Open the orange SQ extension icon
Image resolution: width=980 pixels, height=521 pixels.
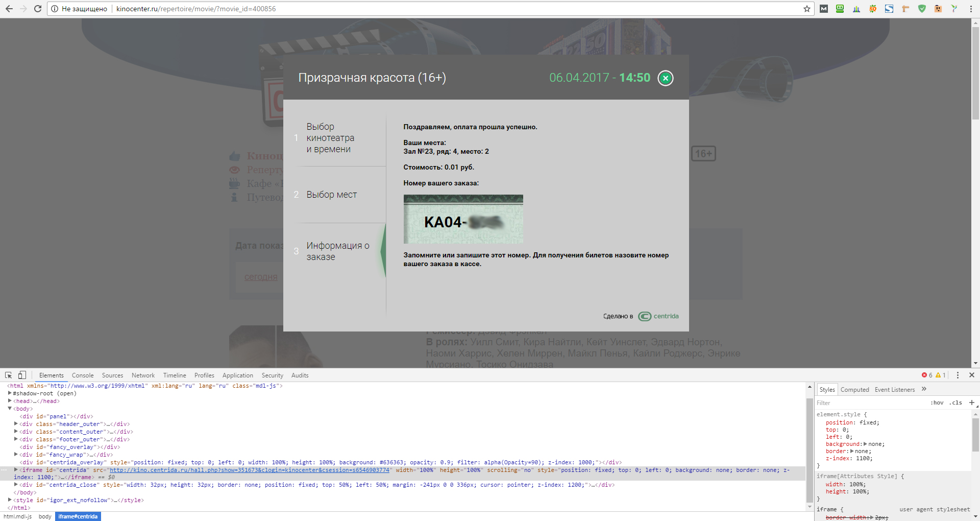tap(873, 9)
